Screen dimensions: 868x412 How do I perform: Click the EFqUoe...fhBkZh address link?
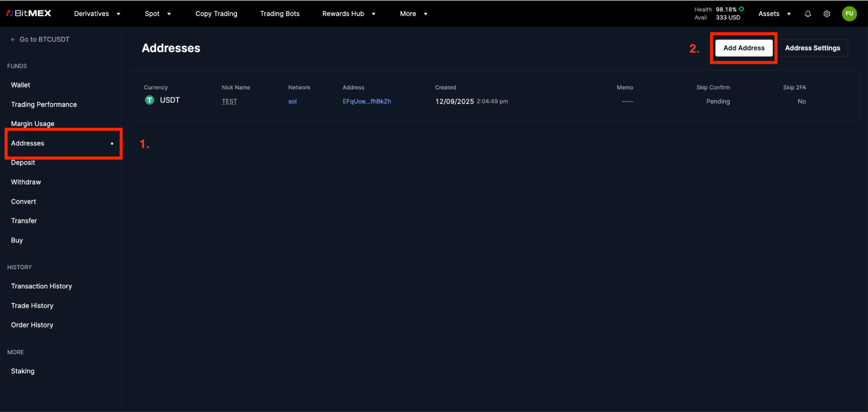pyautogui.click(x=366, y=101)
